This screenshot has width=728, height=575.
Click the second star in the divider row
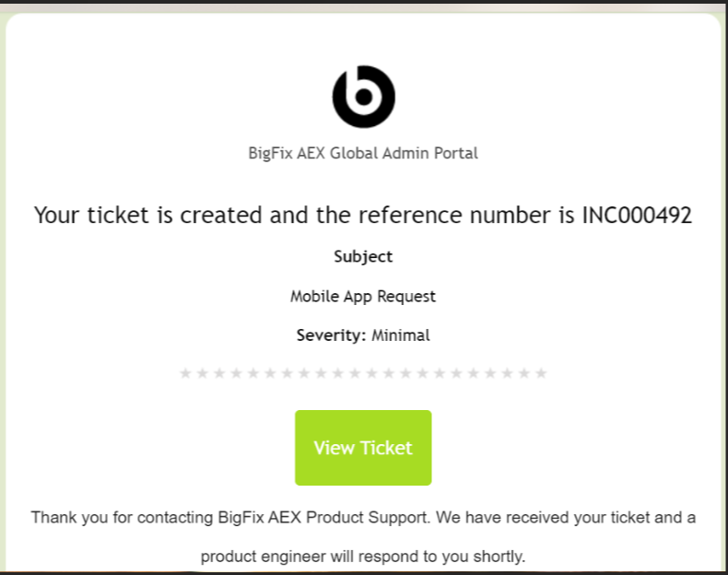(202, 373)
